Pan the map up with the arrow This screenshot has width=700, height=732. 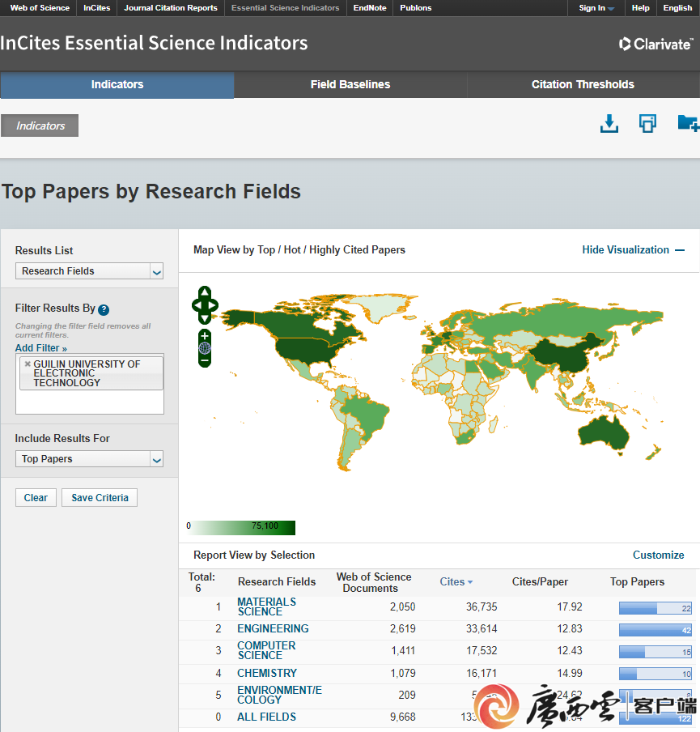205,292
